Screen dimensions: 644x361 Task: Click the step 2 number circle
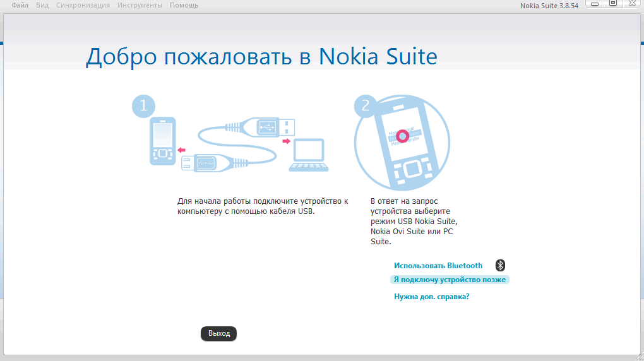pos(366,106)
